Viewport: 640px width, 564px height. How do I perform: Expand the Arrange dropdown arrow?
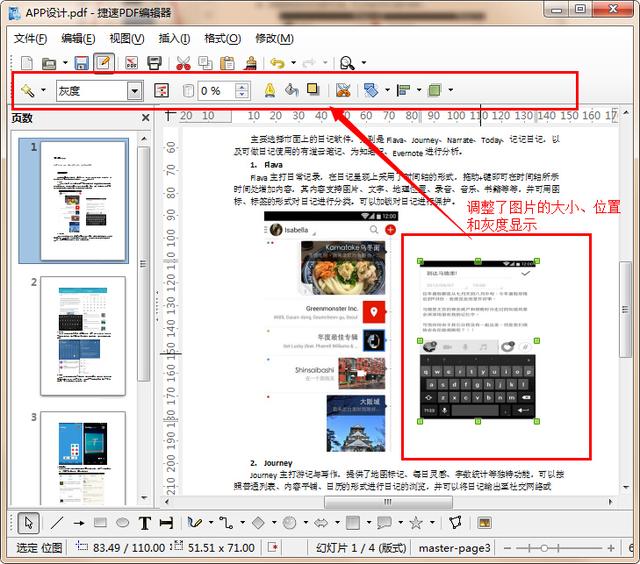[451, 90]
